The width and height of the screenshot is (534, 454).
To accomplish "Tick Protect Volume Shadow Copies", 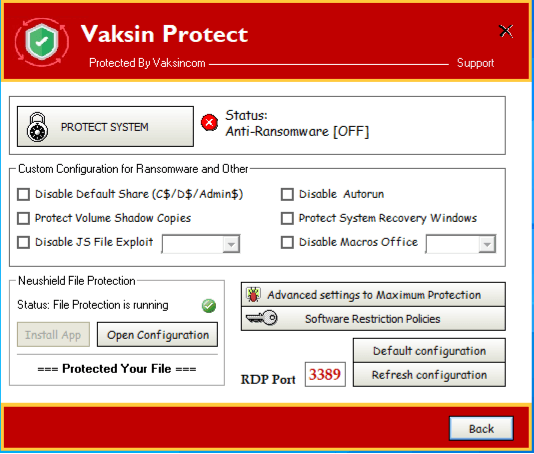I will (23, 218).
